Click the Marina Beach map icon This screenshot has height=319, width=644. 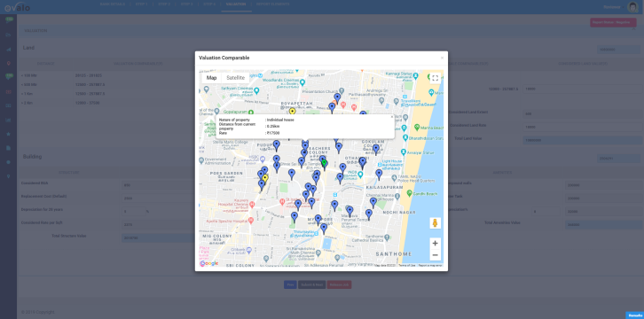coord(417,127)
